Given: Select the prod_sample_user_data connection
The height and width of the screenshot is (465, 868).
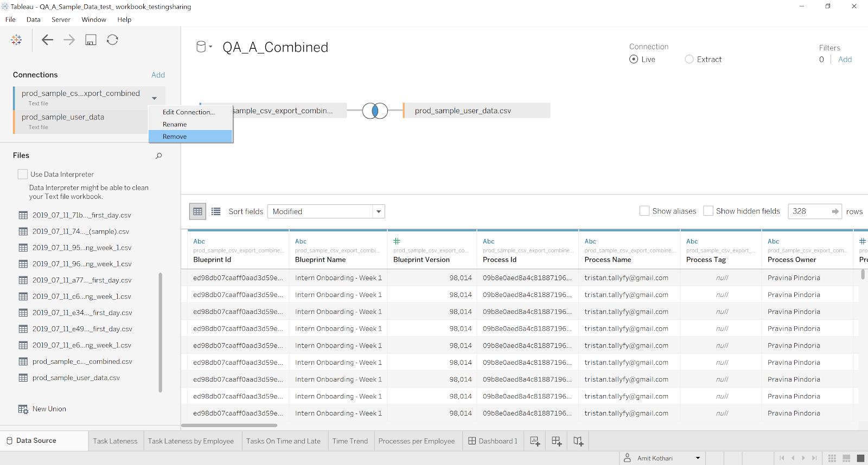Looking at the screenshot, I should pos(81,122).
